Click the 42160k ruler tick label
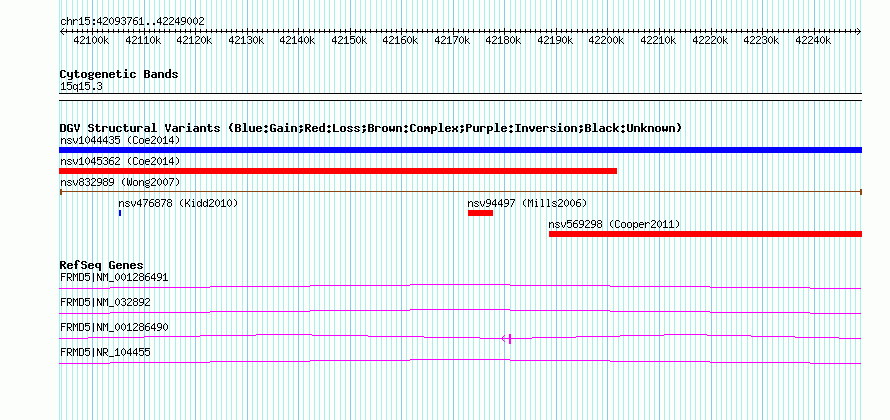890x420 pixels. [402, 40]
